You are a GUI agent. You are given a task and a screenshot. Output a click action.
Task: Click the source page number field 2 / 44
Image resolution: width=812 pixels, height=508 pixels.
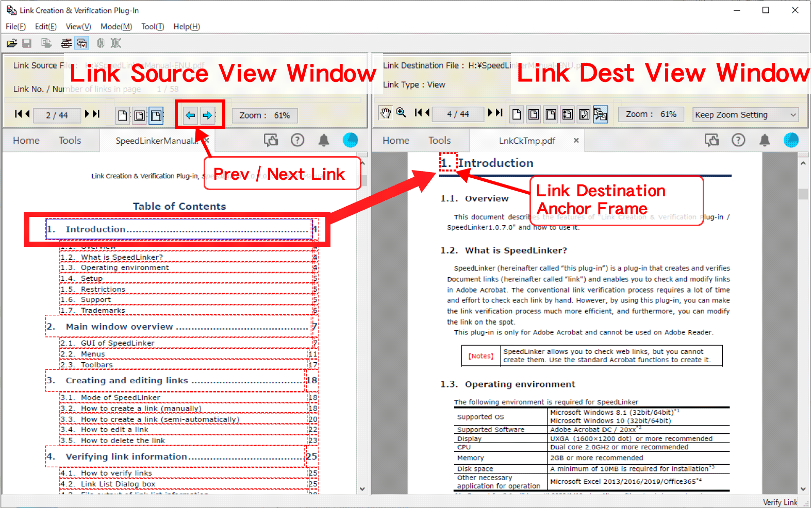click(x=57, y=115)
